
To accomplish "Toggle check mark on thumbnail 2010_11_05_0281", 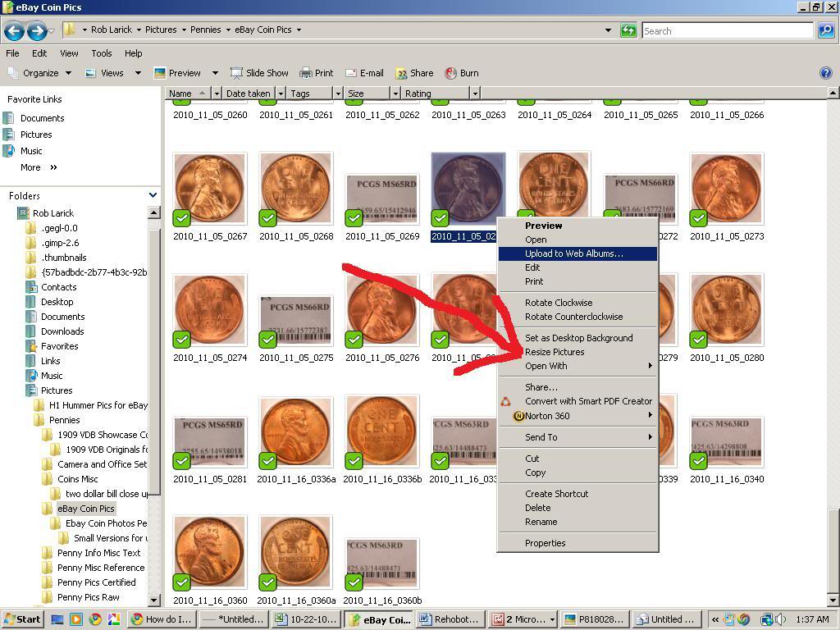I will point(181,461).
